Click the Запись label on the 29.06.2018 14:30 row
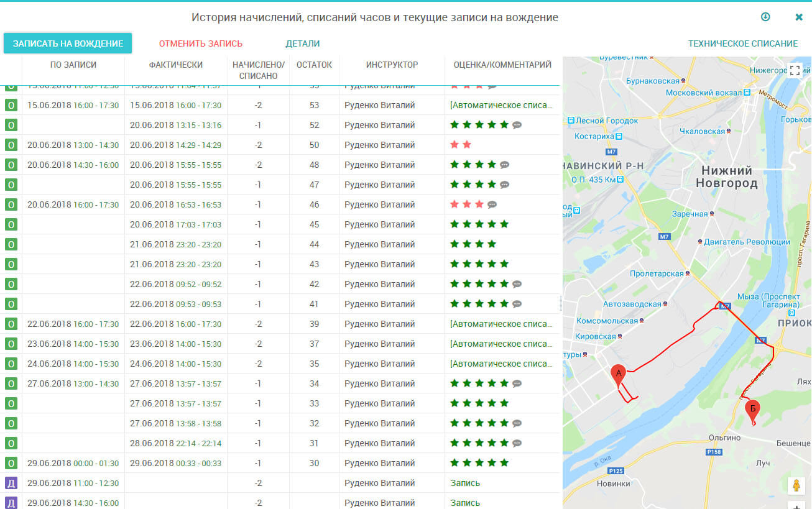The width and height of the screenshot is (812, 509). tap(465, 503)
